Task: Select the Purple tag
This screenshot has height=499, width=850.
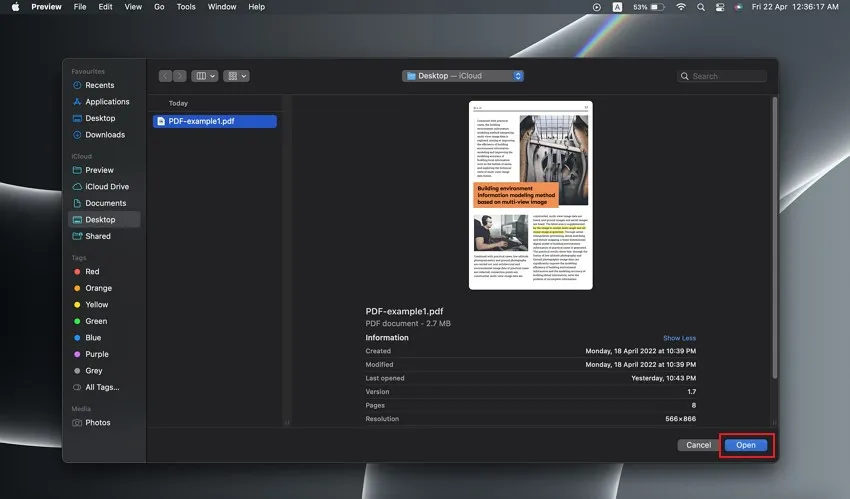Action: click(97, 354)
